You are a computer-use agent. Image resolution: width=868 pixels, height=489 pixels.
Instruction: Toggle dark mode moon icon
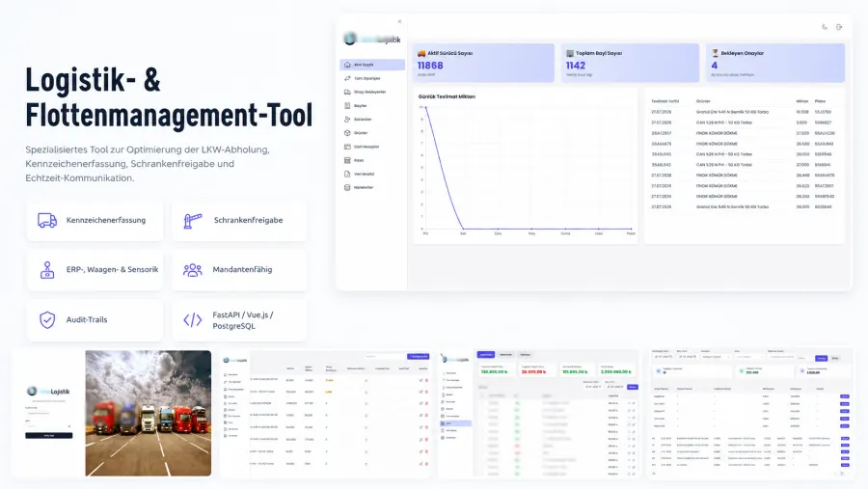(x=825, y=27)
